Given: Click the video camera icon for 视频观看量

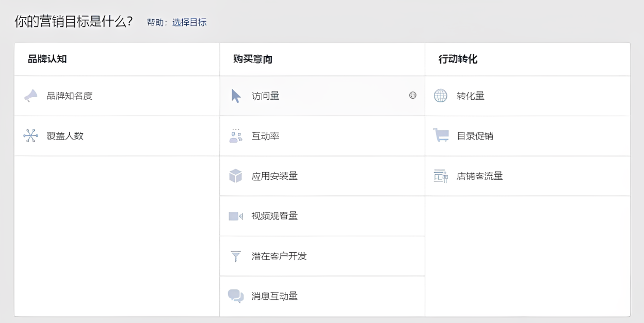Looking at the screenshot, I should click(x=236, y=216).
